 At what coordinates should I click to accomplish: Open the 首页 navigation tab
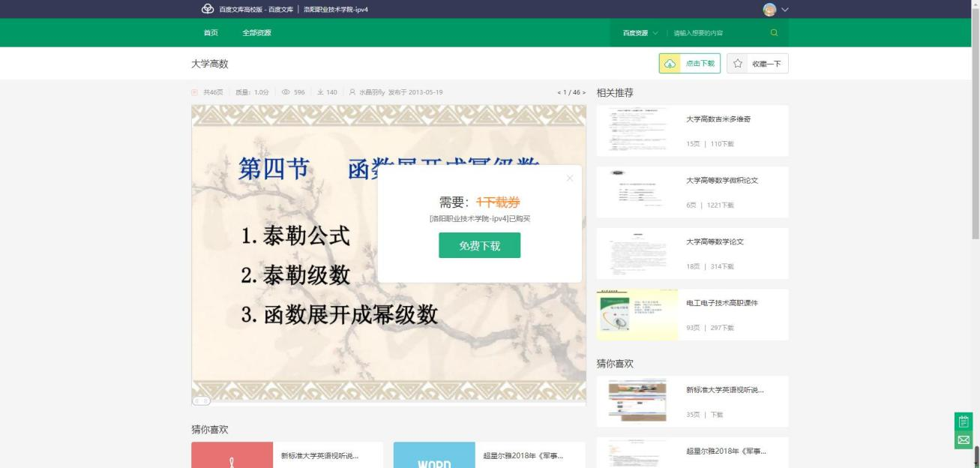[211, 33]
